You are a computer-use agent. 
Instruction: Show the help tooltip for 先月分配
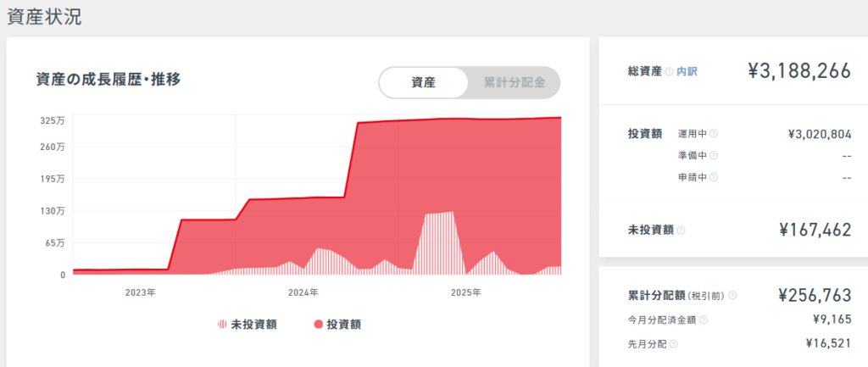674,344
